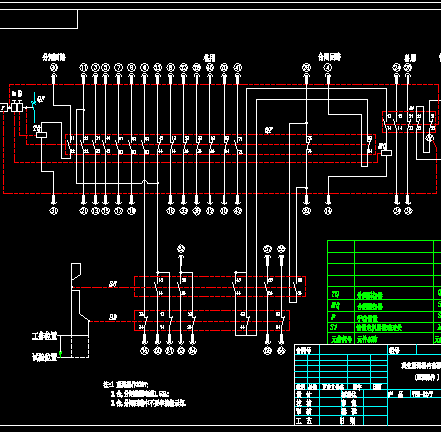The image size is (441, 432).
Task: Click the S8 switch row label
Action: (113, 284)
